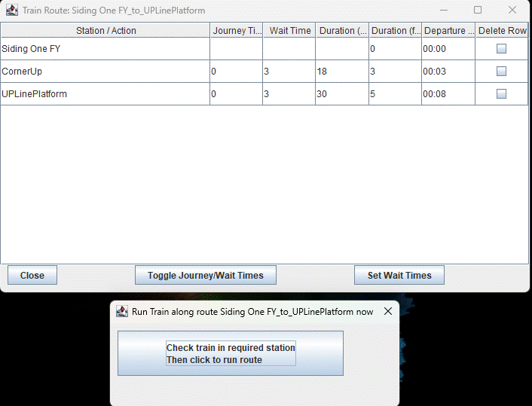Minimize the Train Route window
532x406 pixels.
(x=443, y=11)
